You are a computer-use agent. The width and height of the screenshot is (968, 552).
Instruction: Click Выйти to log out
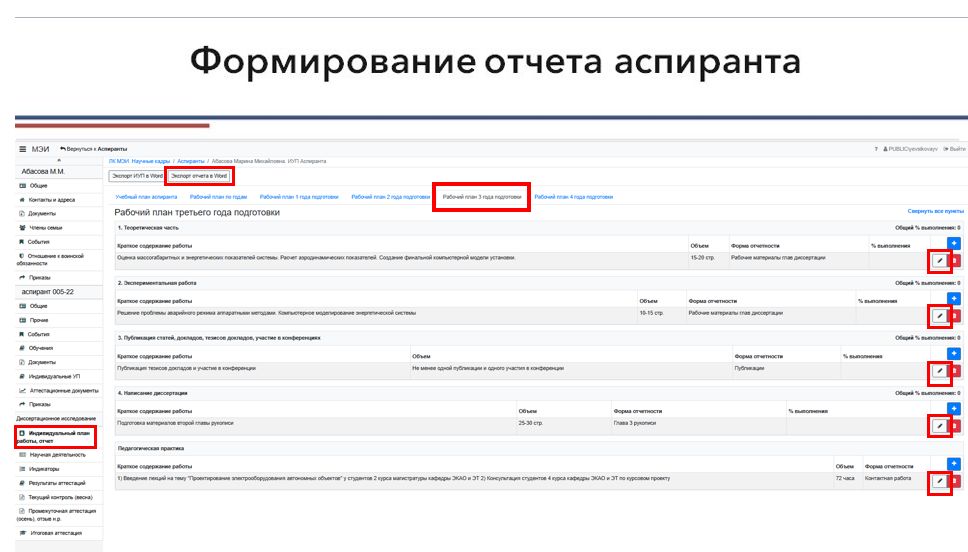point(954,149)
